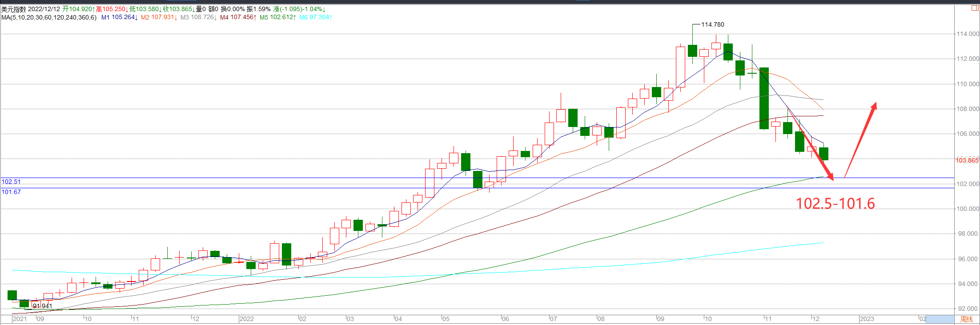Click the 振1.59% amplitude value
Screen dimensions: 980x325
(259, 9)
